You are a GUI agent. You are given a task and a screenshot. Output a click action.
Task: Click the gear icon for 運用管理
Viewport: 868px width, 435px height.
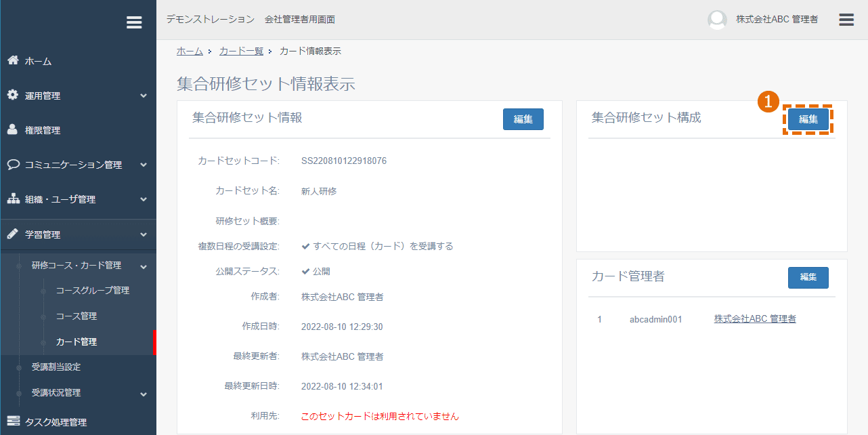[x=13, y=95]
